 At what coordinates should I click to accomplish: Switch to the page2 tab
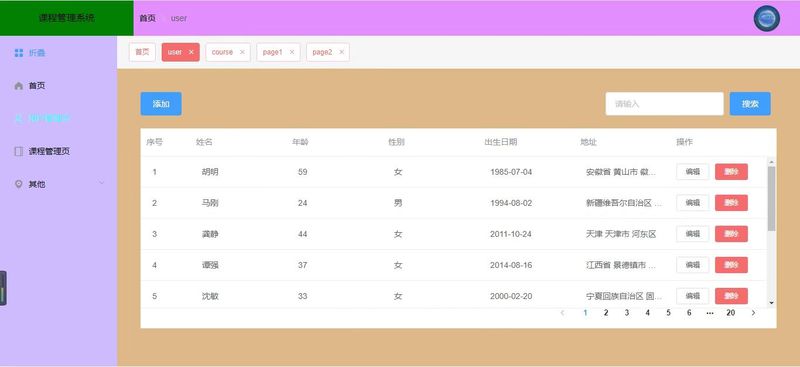click(x=322, y=52)
